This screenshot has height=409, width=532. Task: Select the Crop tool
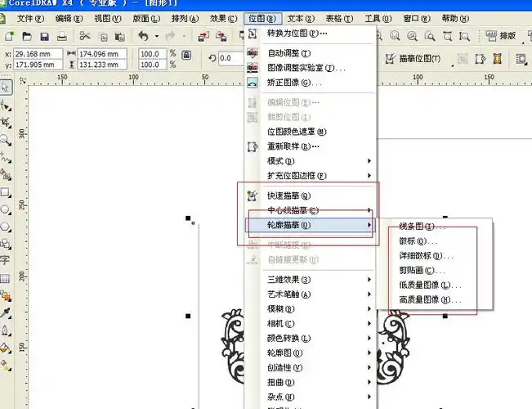point(6,123)
